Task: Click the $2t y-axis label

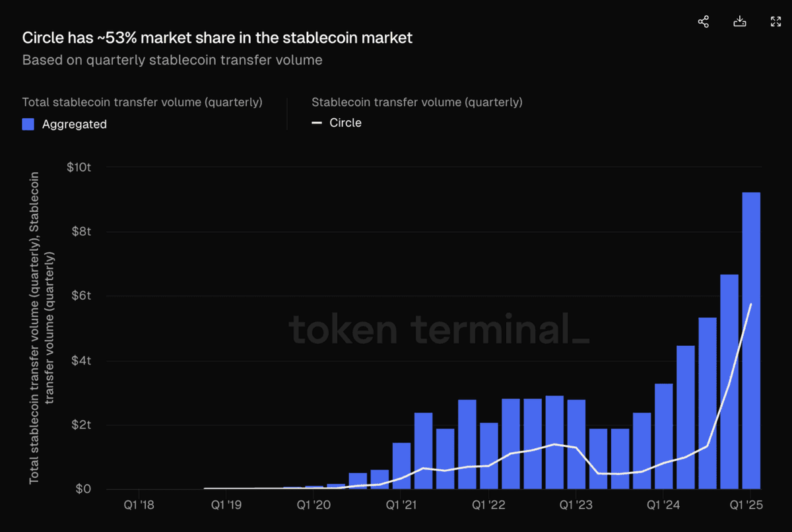Action: [x=81, y=425]
